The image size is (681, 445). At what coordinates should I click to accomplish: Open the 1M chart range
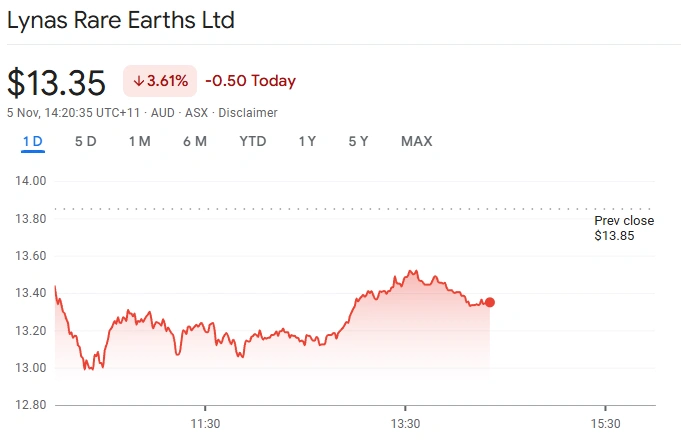139,141
